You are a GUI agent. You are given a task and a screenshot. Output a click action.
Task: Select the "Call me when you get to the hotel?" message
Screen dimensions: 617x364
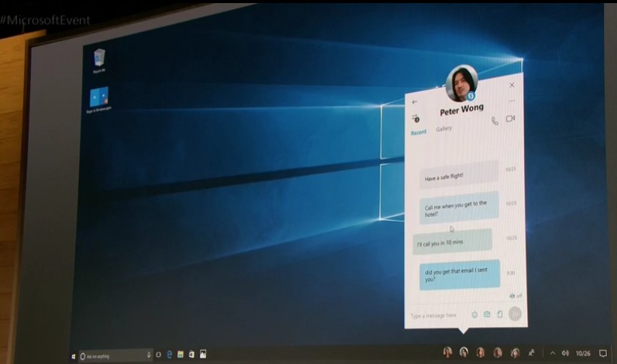459,208
